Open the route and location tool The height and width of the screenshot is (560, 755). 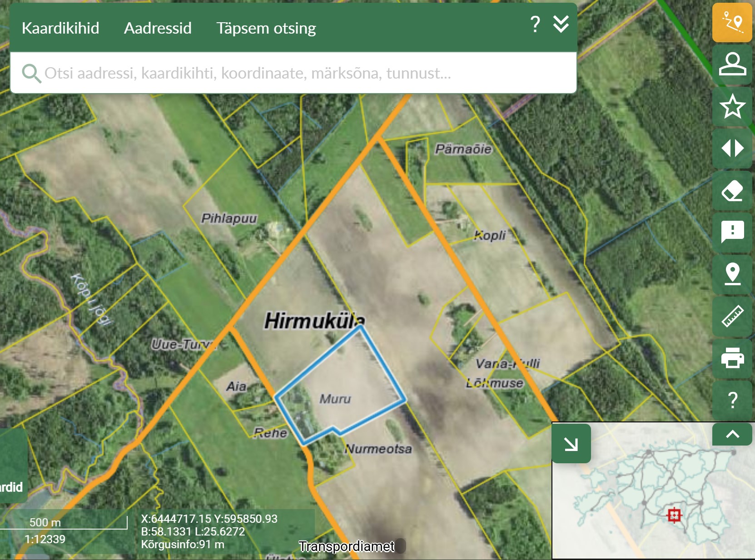pos(732,23)
